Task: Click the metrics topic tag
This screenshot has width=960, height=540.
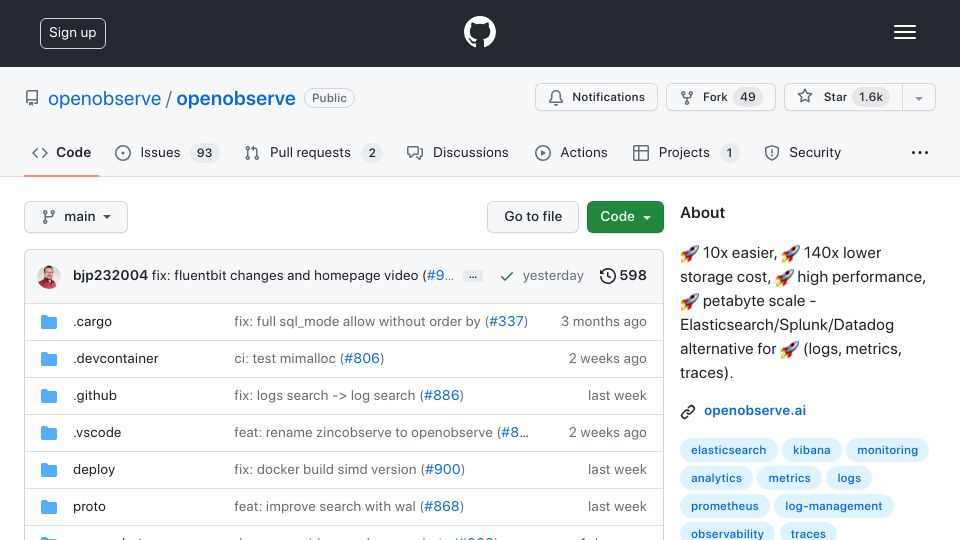Action: (x=789, y=478)
